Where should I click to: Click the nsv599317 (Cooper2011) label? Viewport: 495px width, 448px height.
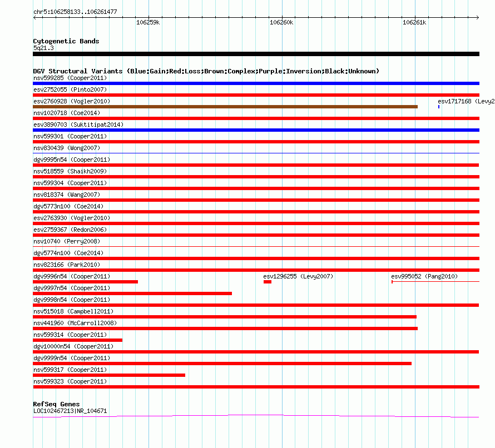(x=70, y=370)
